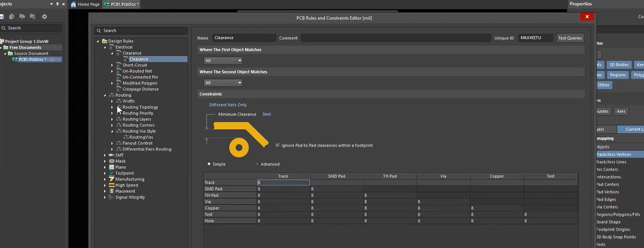Click the SMT rules category icon
Viewport: 644px width, 248px height.
(112, 156)
